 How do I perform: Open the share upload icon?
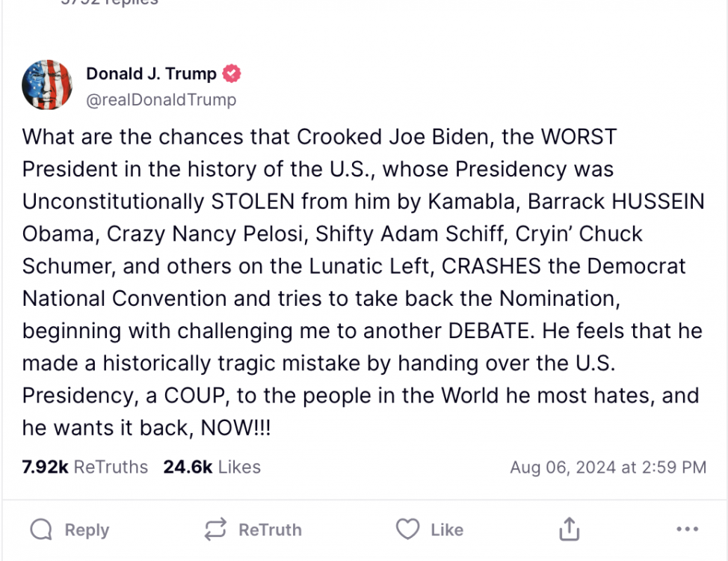point(570,530)
